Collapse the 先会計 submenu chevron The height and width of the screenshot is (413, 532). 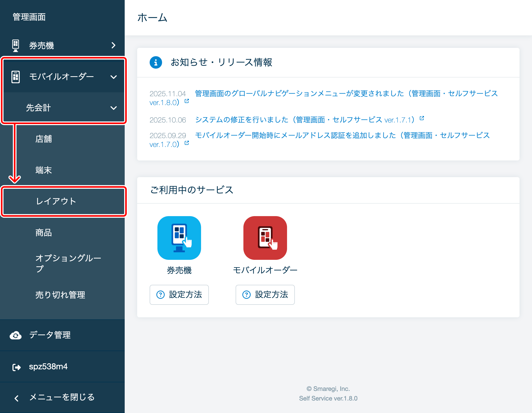click(x=114, y=108)
